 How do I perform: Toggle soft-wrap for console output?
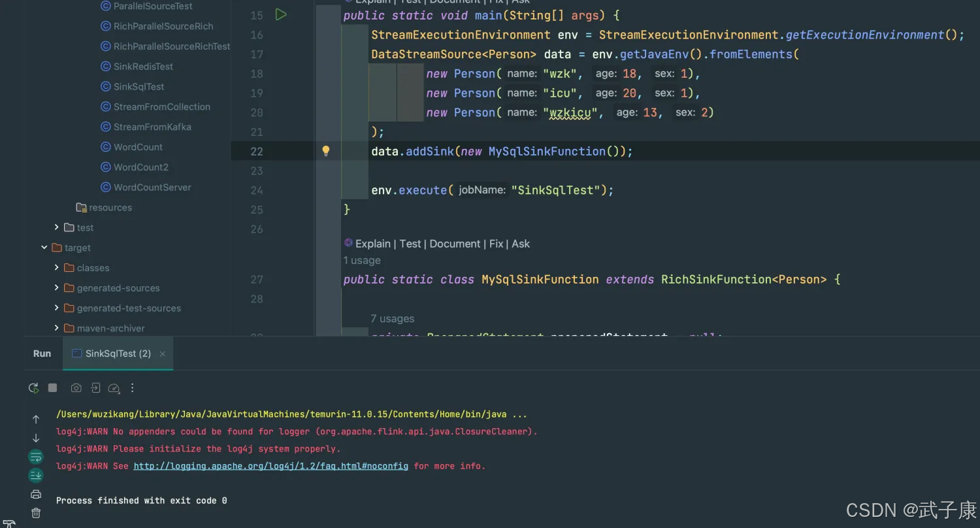(36, 457)
